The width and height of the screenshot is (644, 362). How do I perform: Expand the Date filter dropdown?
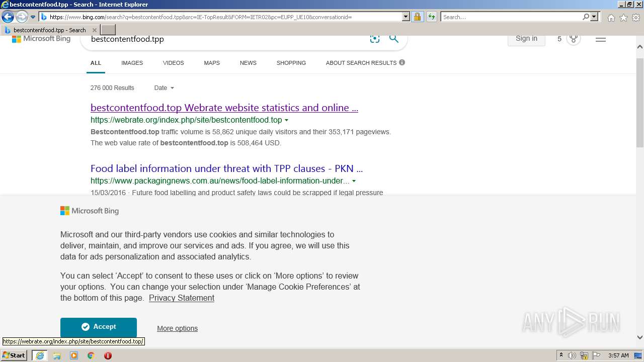pos(164,87)
